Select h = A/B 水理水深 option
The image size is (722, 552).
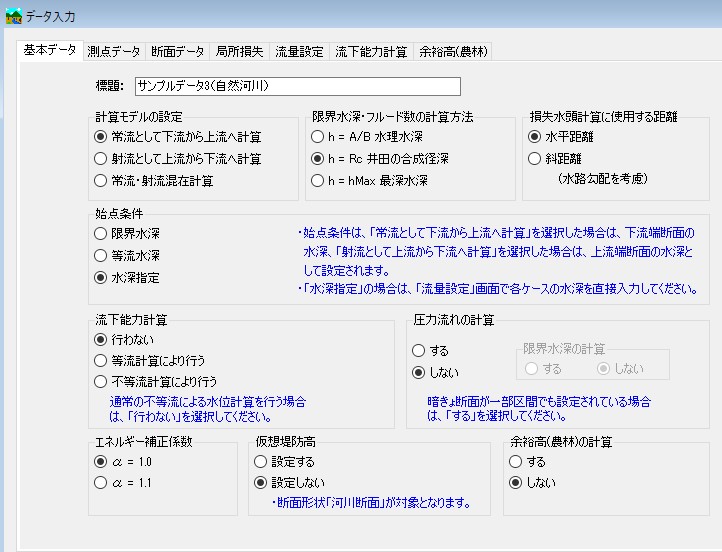(367, 137)
